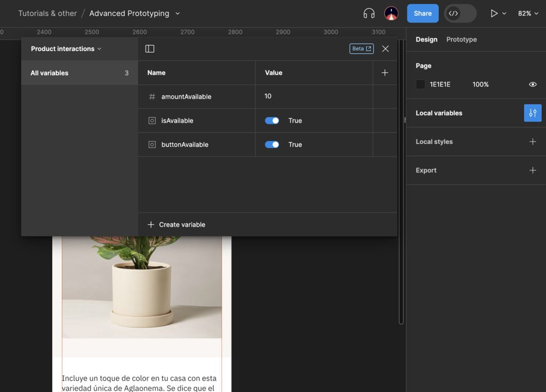Select the Design tab
Image resolution: width=546 pixels, height=392 pixels.
(427, 39)
